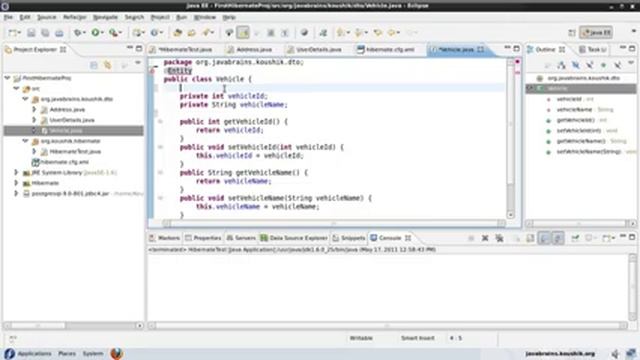
Task: Open the Window menu
Action: [204, 17]
